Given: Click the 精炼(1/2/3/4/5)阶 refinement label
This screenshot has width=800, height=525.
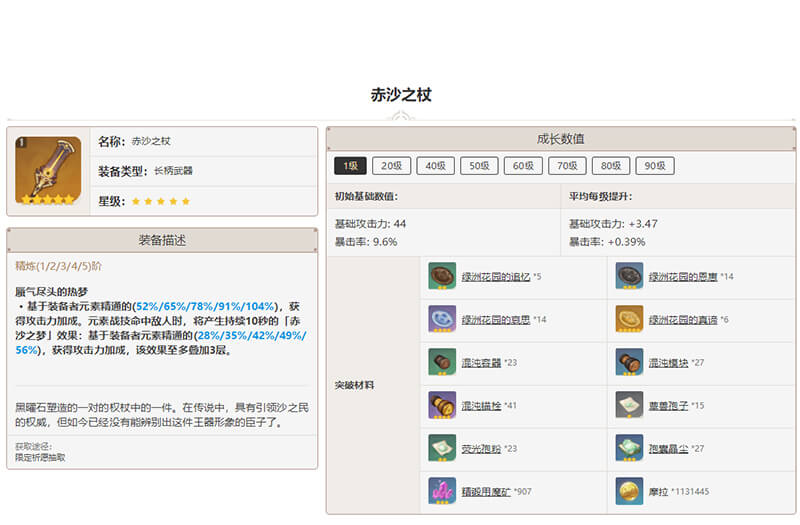Looking at the screenshot, I should [58, 266].
